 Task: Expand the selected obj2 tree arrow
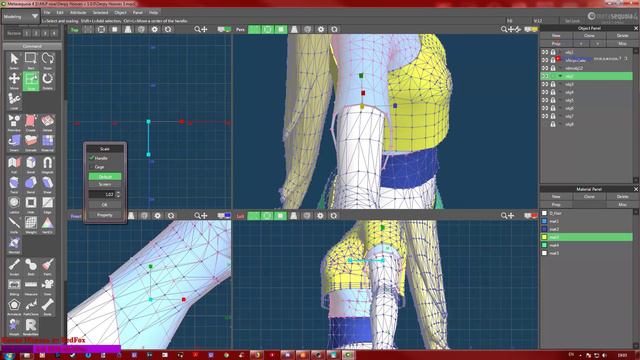[560, 76]
